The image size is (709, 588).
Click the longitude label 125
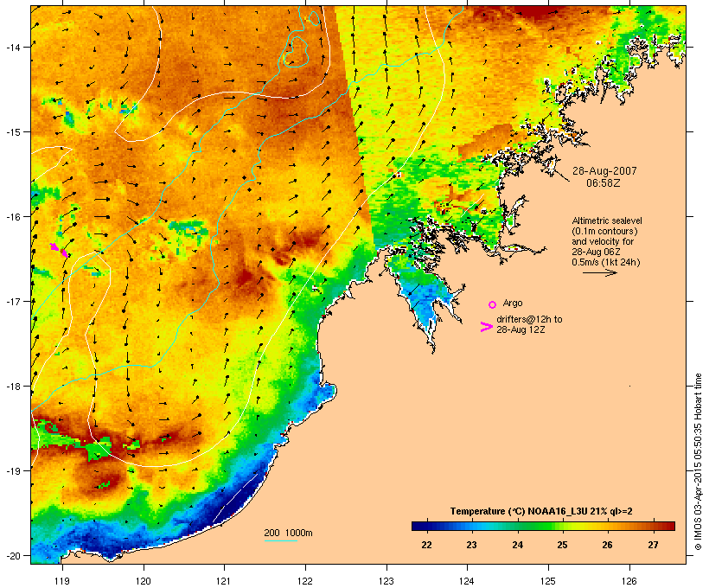coord(548,581)
